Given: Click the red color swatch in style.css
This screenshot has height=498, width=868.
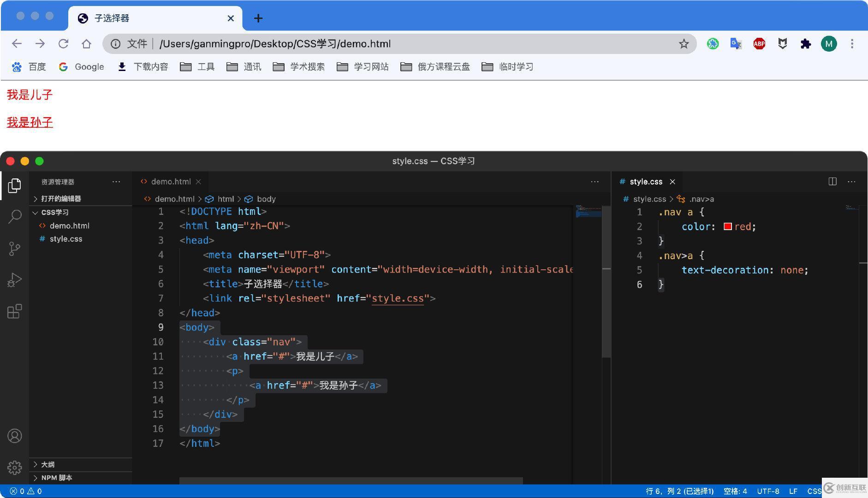Looking at the screenshot, I should coord(728,226).
